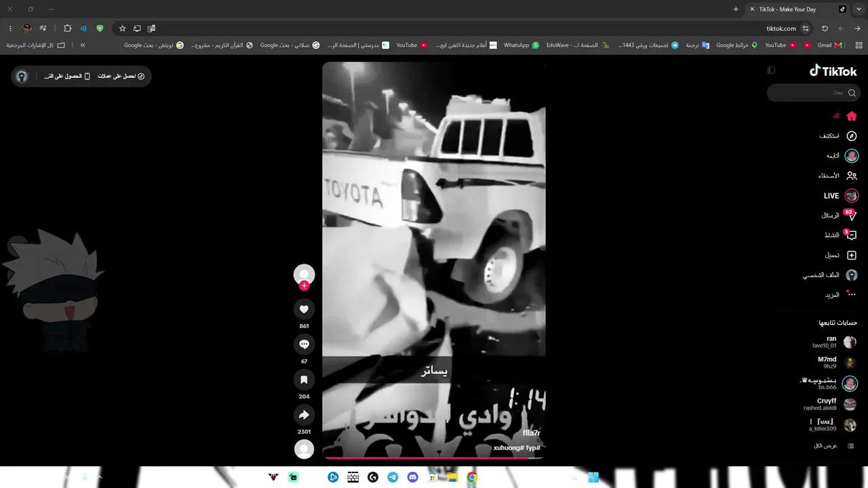868x488 pixels.
Task: Click the TikTok logo
Action: 833,70
